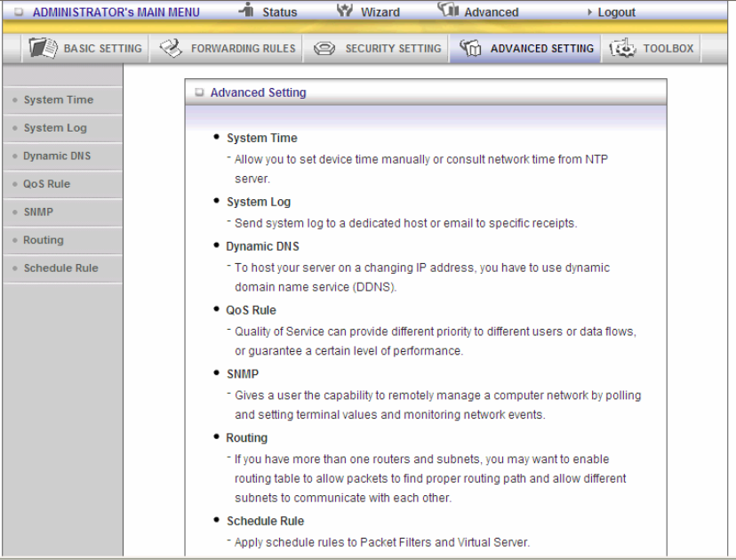Click the ADMINISTRATOR's MAIN MENU title

click(x=116, y=12)
